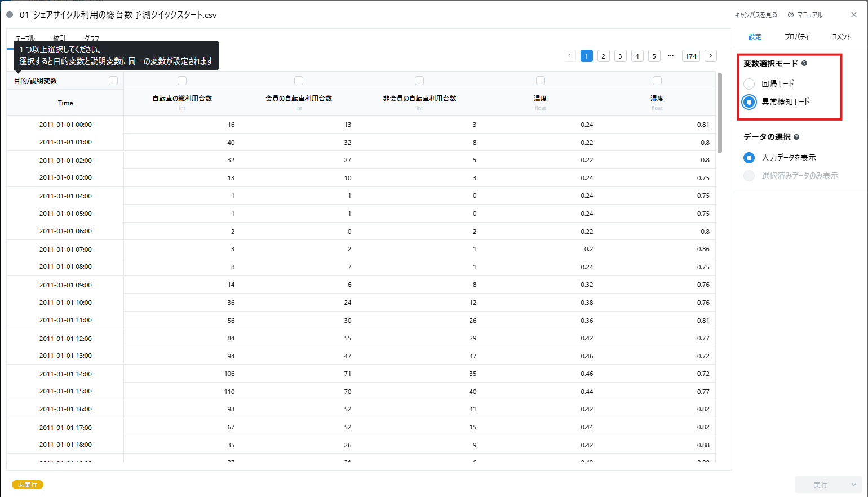This screenshot has width=868, height=497.
Task: Open the 統計 tab
Action: tap(60, 38)
